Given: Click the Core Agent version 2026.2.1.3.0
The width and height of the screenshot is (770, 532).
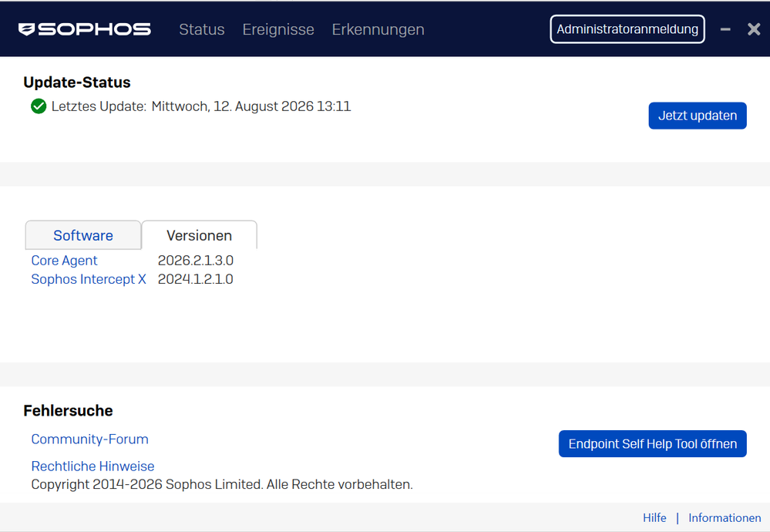Looking at the screenshot, I should pyautogui.click(x=196, y=261).
